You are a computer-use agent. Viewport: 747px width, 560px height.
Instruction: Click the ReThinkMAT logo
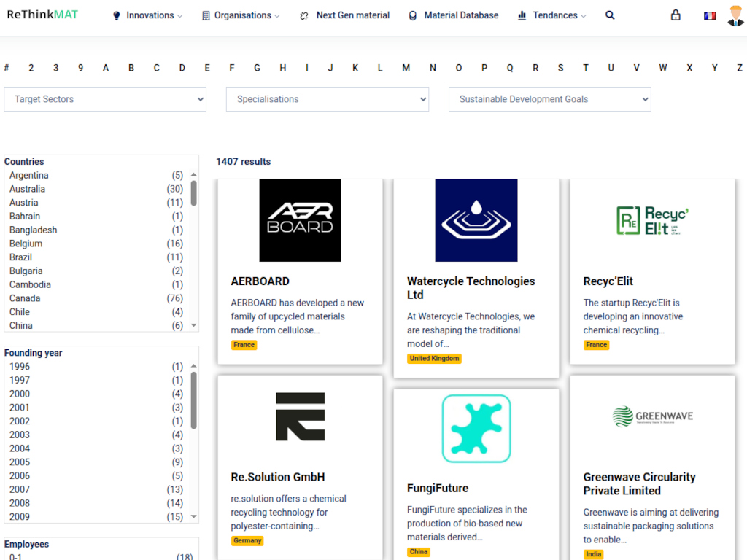[42, 15]
